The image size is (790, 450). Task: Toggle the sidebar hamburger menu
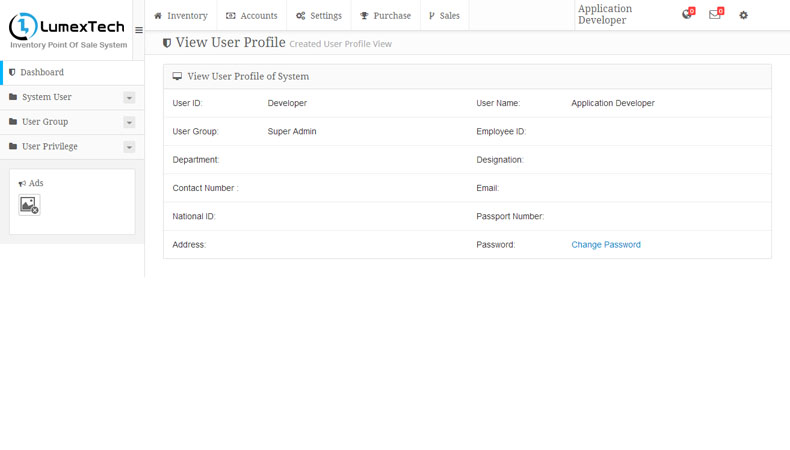(x=139, y=30)
